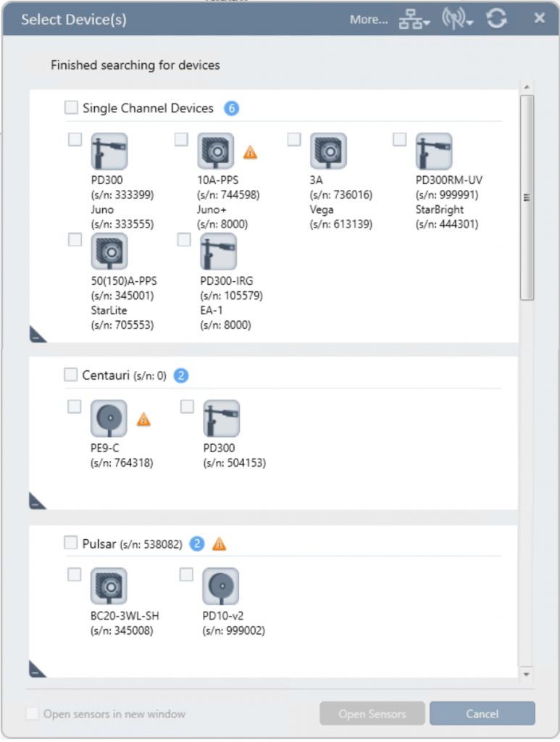Screen dimensions: 560x742
Task: Collapse the Single Channel Devices group
Action: (x=38, y=335)
